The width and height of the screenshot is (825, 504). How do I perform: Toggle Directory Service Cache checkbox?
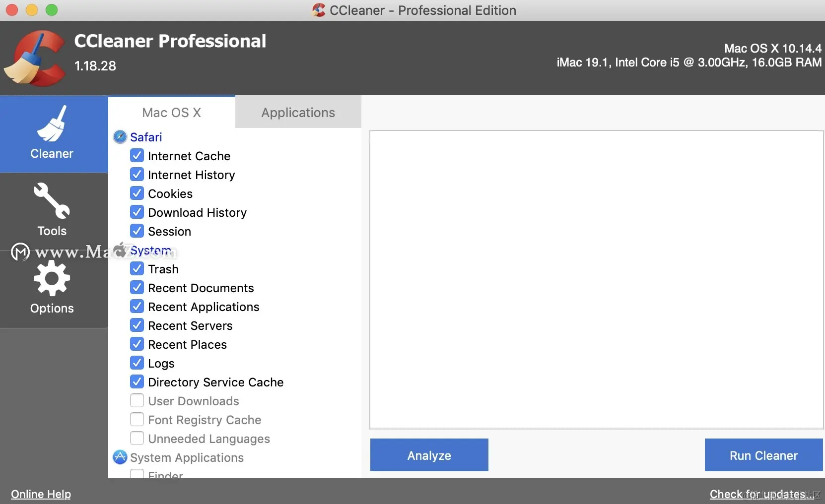pos(137,382)
